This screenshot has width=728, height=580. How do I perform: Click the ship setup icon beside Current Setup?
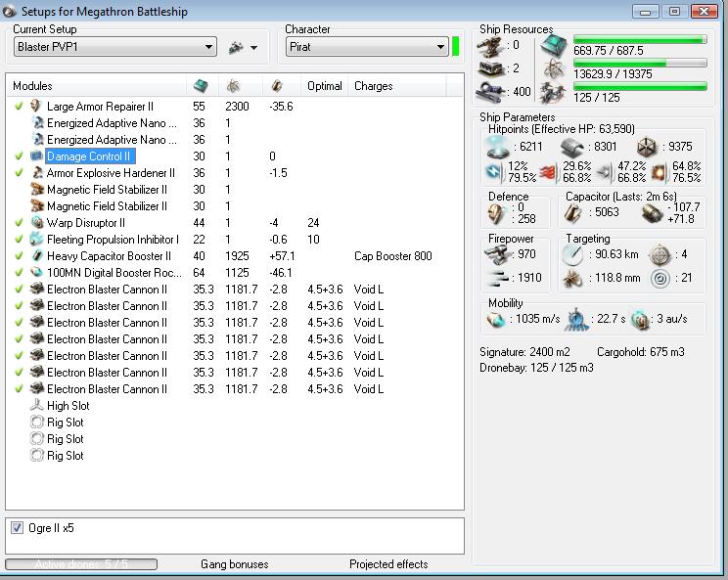[237, 47]
